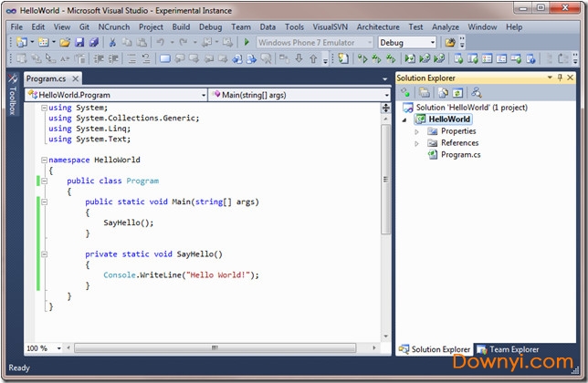This screenshot has width=588, height=383.
Task: Collapse the namespace HelloWorld code block
Action: pyautogui.click(x=44, y=160)
